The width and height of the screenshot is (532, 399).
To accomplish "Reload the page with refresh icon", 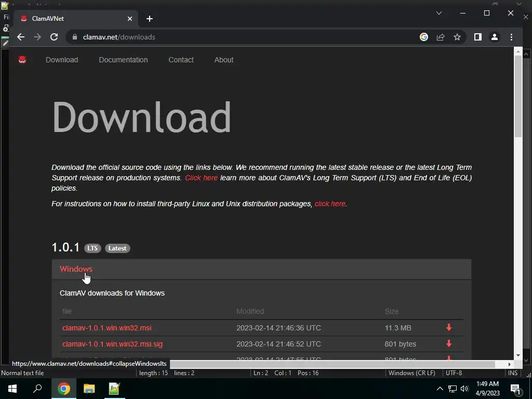I will pyautogui.click(x=54, y=37).
